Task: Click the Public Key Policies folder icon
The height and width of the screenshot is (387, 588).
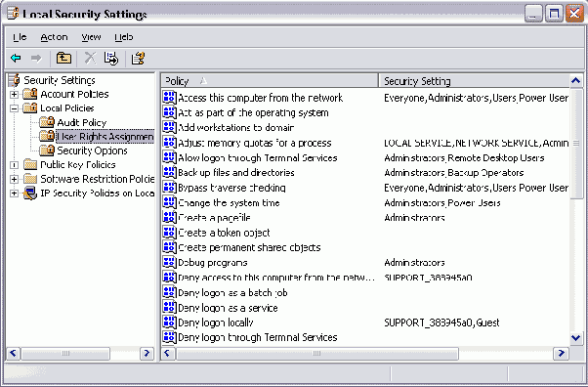Action: [x=30, y=164]
